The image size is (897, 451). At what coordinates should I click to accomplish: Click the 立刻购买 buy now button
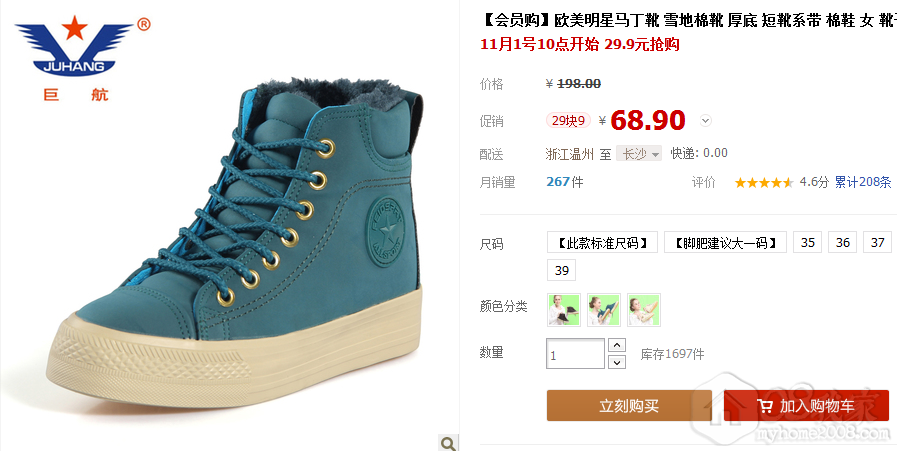click(x=629, y=406)
